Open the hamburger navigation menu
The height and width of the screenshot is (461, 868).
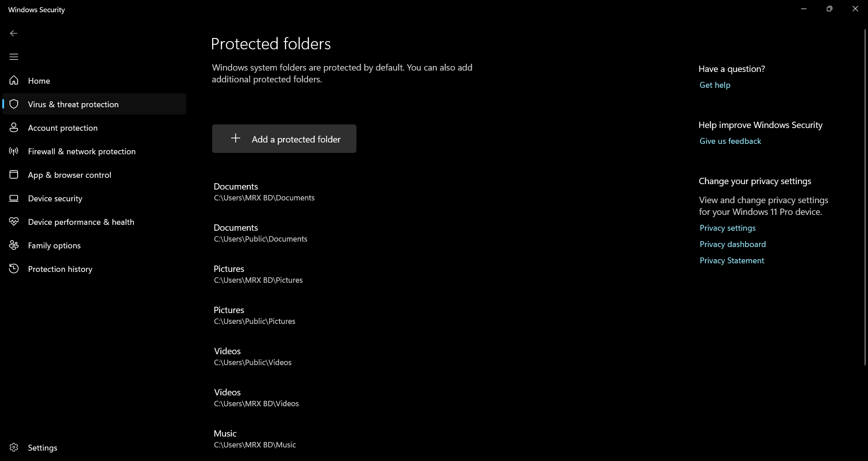14,57
